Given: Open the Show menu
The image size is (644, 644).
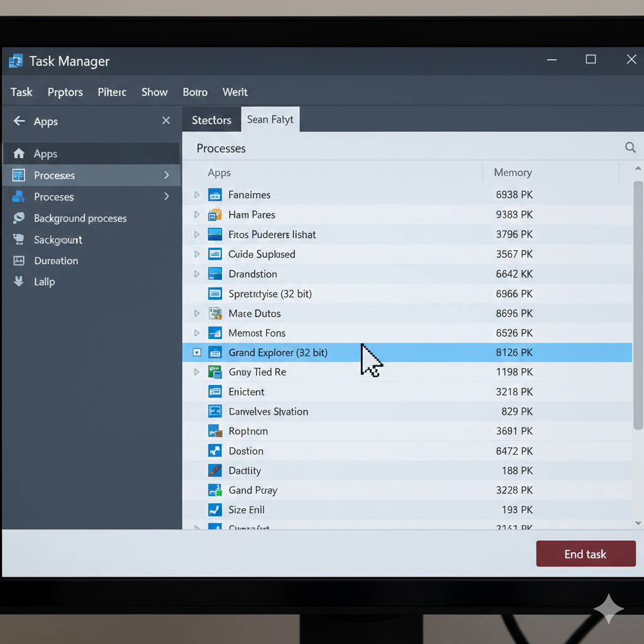Looking at the screenshot, I should (155, 92).
